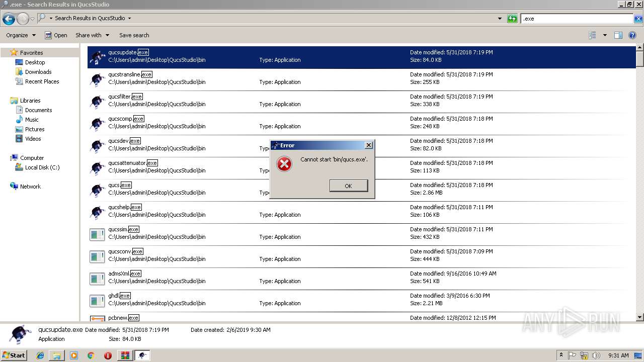This screenshot has width=644, height=362.
Task: Select the red error icon in dialog
Action: [284, 163]
